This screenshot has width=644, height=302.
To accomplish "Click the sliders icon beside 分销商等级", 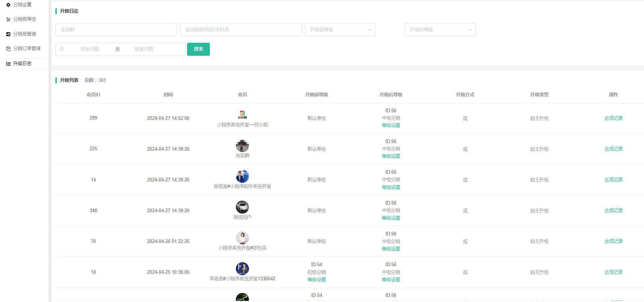I will pyautogui.click(x=8, y=20).
